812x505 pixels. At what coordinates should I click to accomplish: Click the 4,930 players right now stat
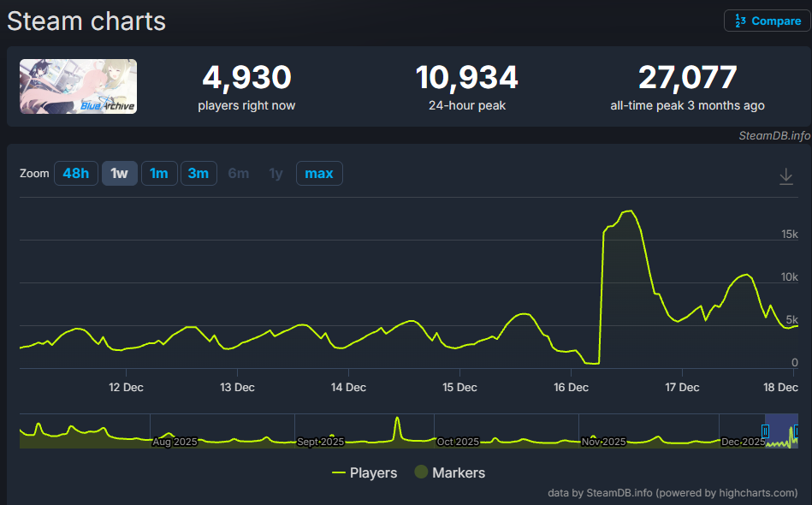point(246,87)
